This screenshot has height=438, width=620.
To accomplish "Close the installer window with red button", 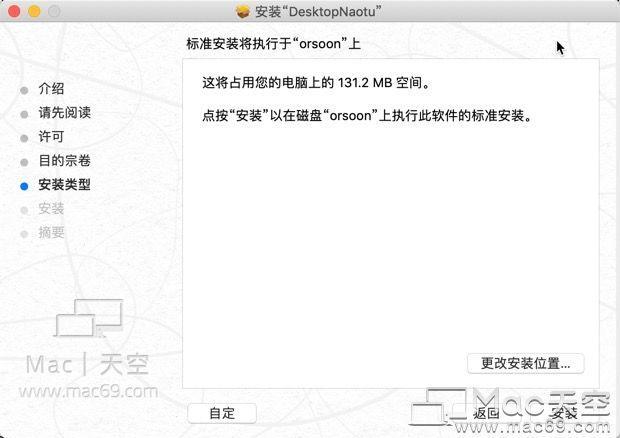I will click(14, 11).
